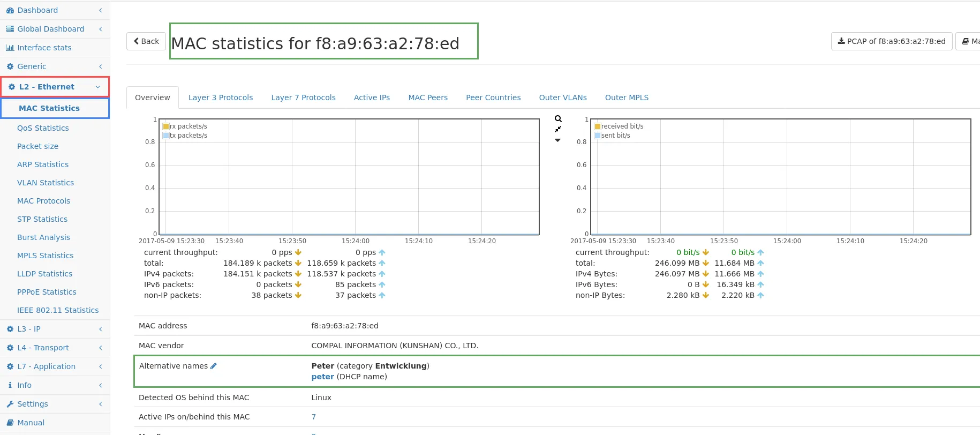Click the Manual book icon in sidebar

pyautogui.click(x=10, y=423)
